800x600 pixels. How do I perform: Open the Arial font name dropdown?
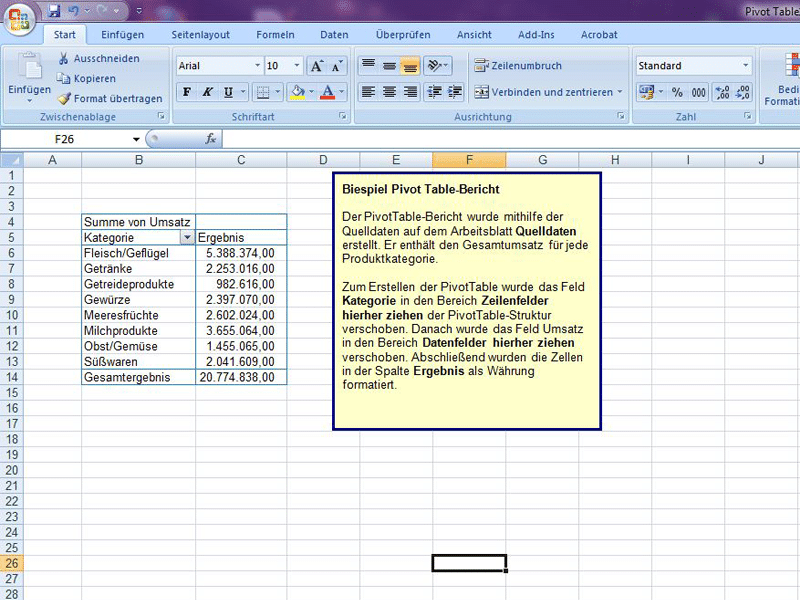click(x=257, y=66)
